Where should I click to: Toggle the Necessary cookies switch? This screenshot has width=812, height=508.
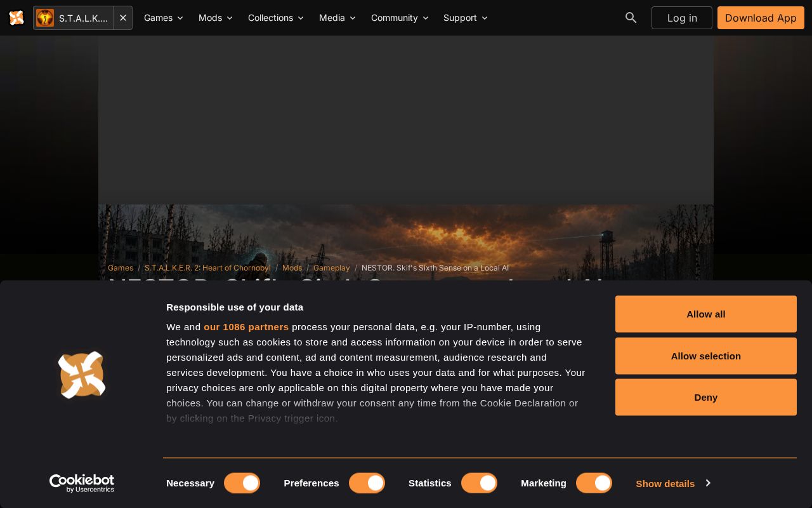242,483
